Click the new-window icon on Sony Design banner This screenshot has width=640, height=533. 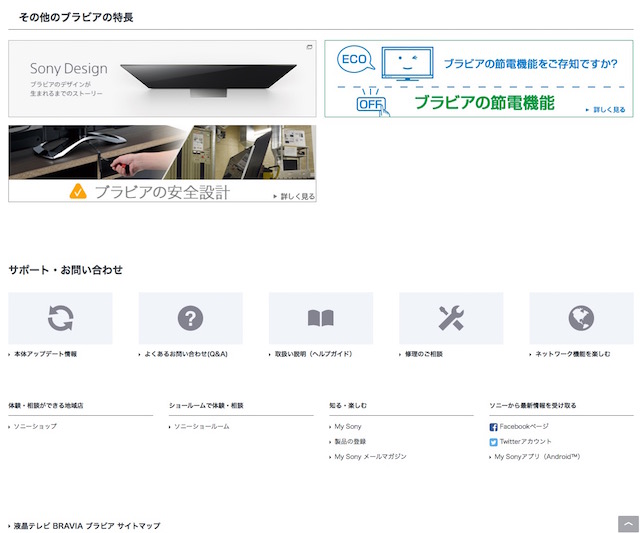click(309, 47)
